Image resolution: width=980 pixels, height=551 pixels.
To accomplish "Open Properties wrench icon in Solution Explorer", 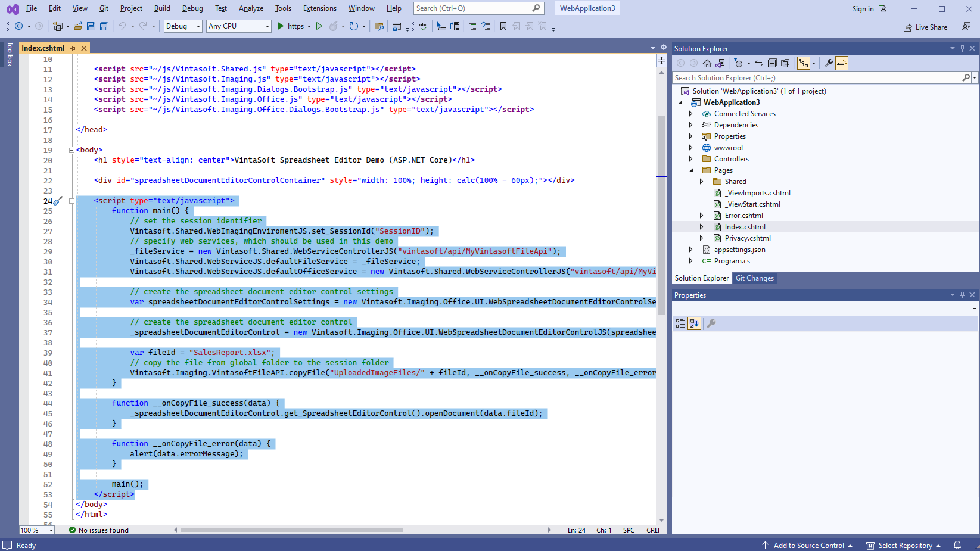I will tap(828, 63).
